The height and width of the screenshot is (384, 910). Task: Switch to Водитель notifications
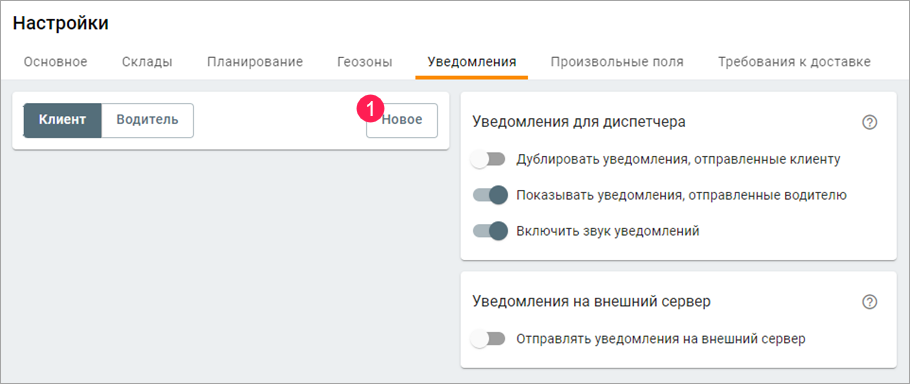coord(147,120)
